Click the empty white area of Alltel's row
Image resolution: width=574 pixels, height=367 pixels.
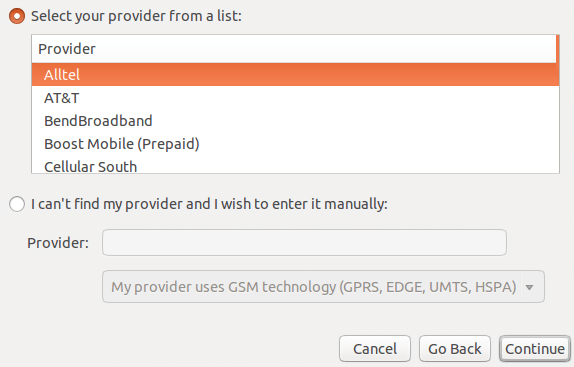point(318,75)
